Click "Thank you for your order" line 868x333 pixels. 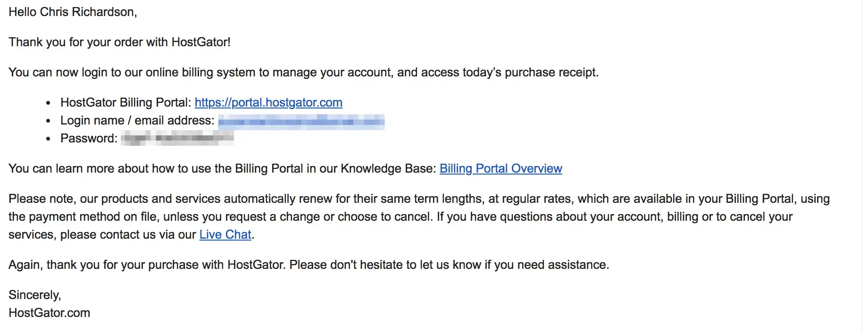[119, 42]
